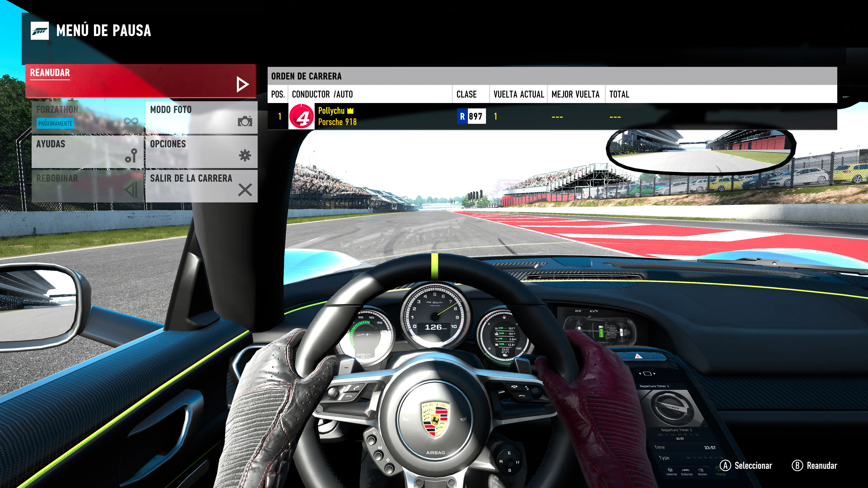Open the MODO FOTO tile
This screenshot has height=488, width=868.
pyautogui.click(x=201, y=117)
